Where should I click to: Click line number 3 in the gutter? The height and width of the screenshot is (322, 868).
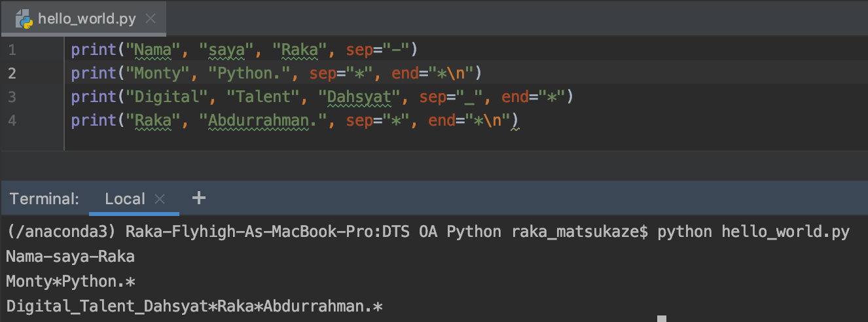pyautogui.click(x=12, y=97)
